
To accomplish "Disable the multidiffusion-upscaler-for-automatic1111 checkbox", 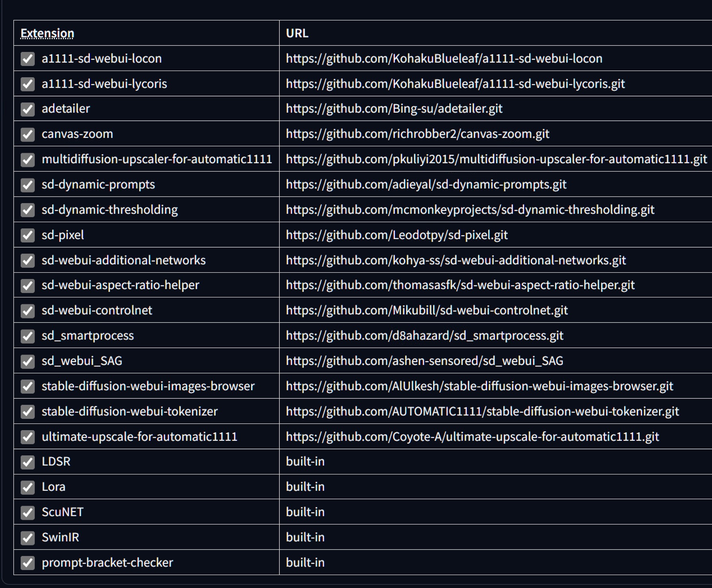I will tap(27, 159).
